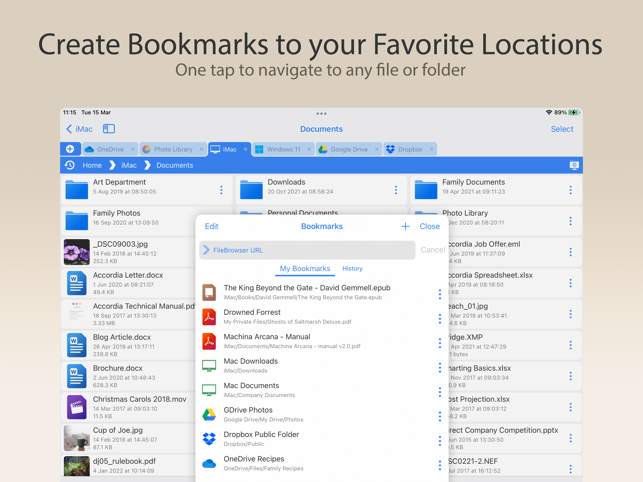
Task: Open Christmas Carols 2018.mov video icon
Action: point(77,407)
